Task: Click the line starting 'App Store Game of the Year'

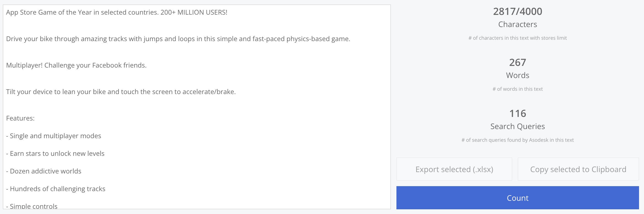Action: 117,12
